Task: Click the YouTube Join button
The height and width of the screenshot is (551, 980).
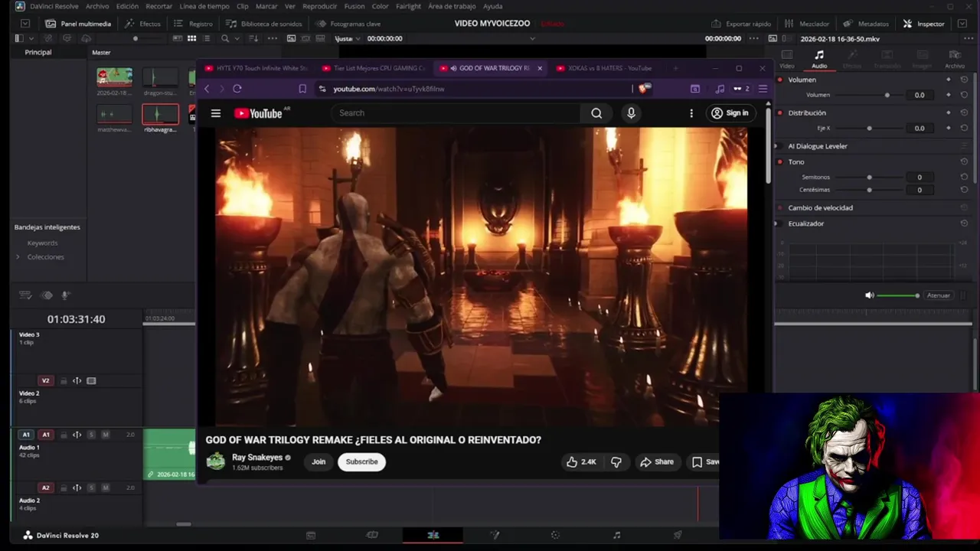Action: (318, 461)
